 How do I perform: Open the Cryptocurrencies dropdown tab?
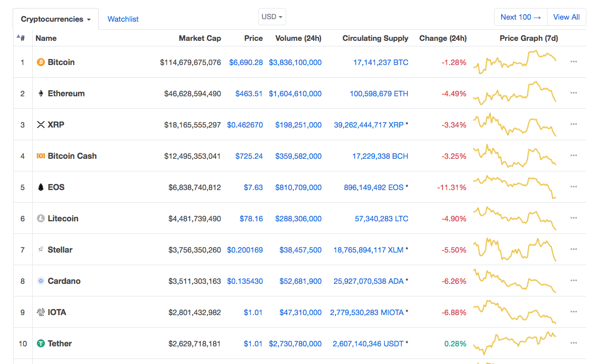[x=56, y=19]
